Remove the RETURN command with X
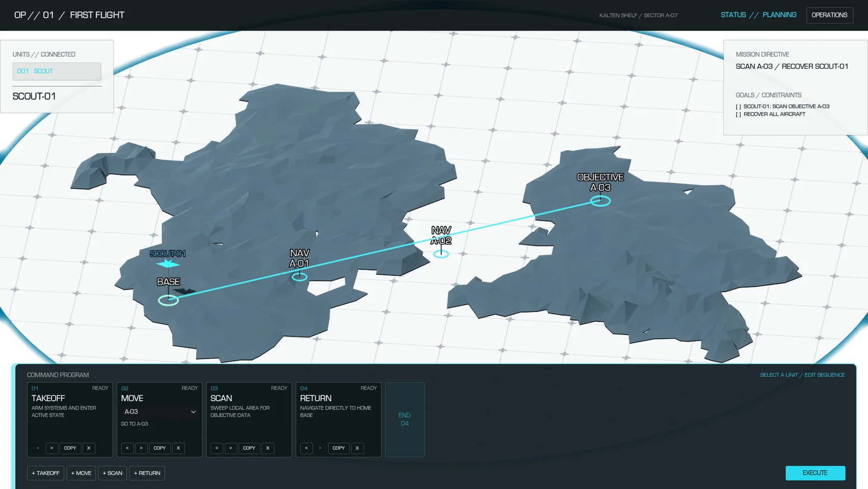Screen dimensions: 868x489 click(x=358, y=448)
